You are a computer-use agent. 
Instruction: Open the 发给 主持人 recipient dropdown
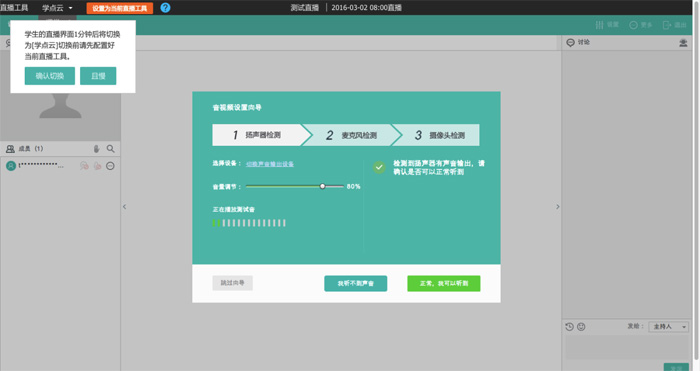point(669,327)
